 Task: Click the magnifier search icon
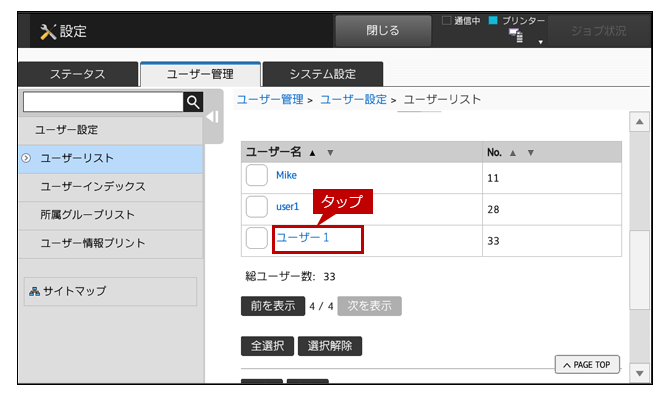(193, 102)
